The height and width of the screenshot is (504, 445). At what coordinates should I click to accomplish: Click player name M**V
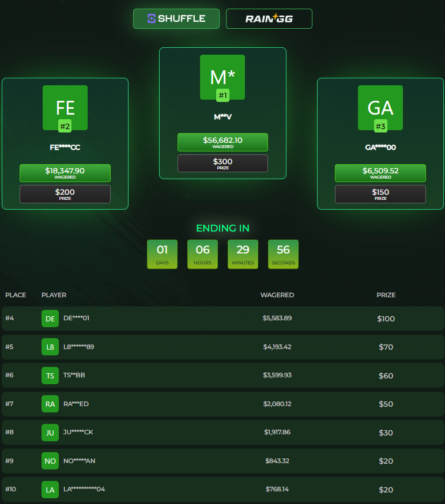[x=223, y=117]
